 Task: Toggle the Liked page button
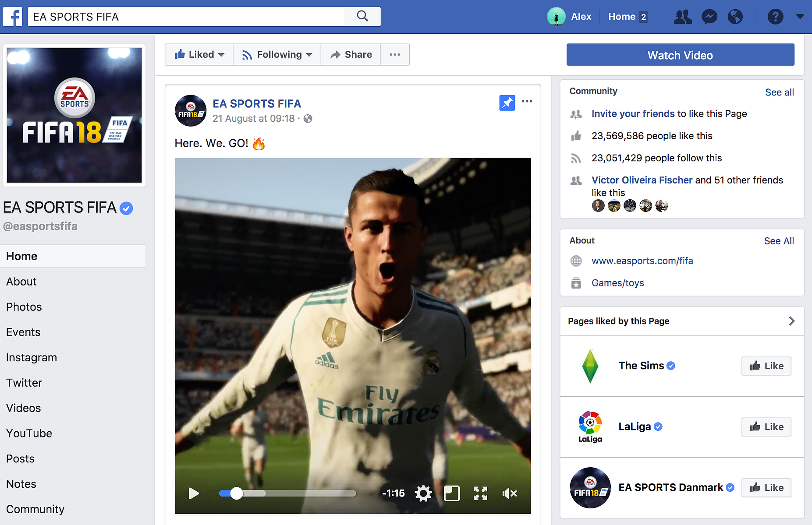[199, 55]
